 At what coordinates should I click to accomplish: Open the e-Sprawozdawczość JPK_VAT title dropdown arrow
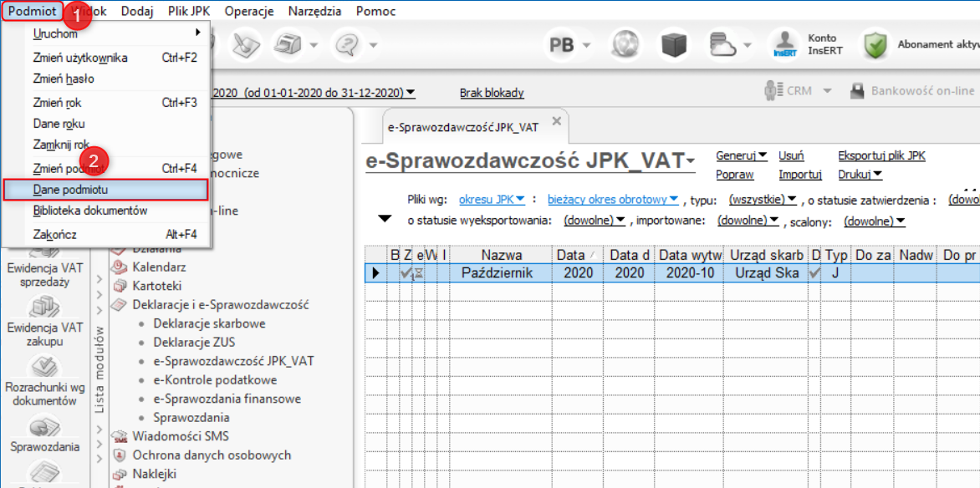click(691, 162)
